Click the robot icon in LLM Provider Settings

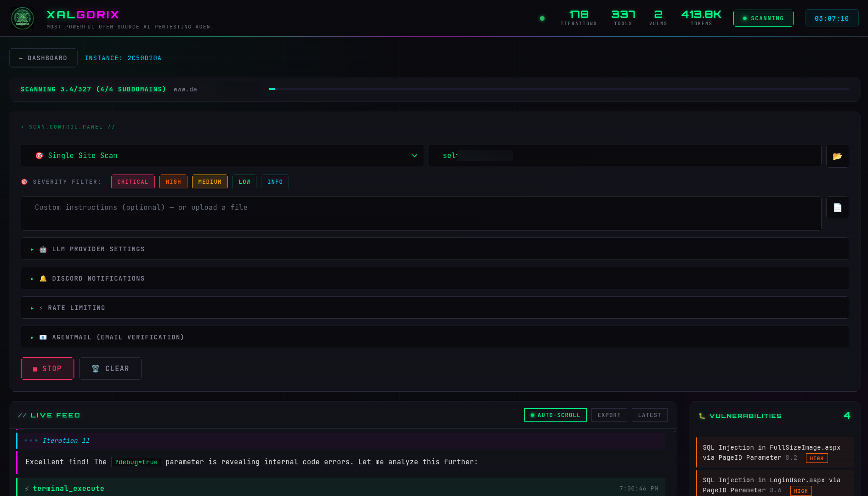point(43,249)
